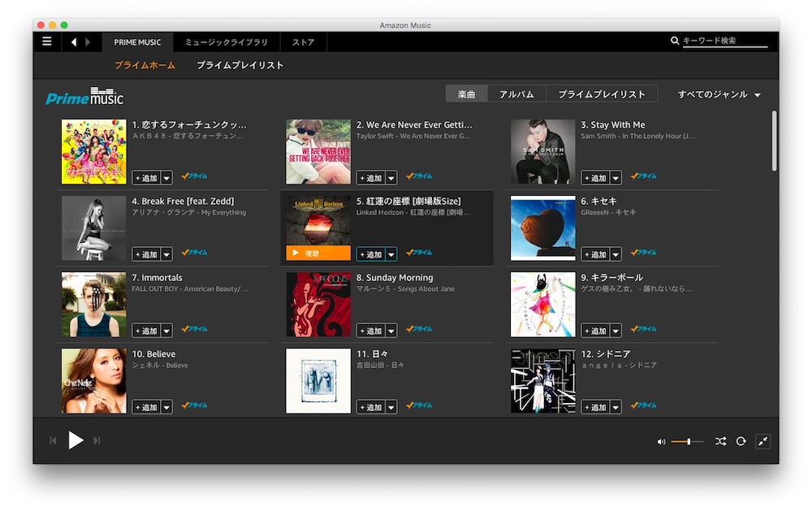
Task: Click the Prime badge for Sunday Morning
Action: coord(419,329)
